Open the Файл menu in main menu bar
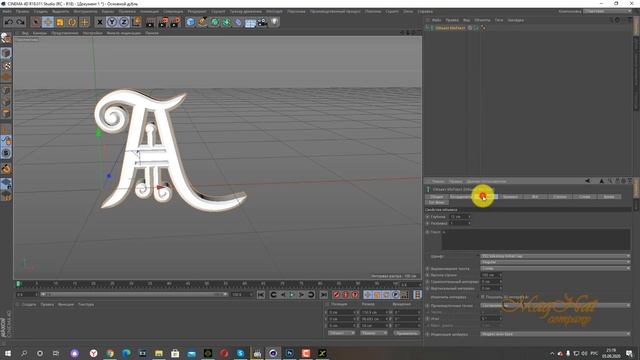640x360 pixels. coord(7,11)
